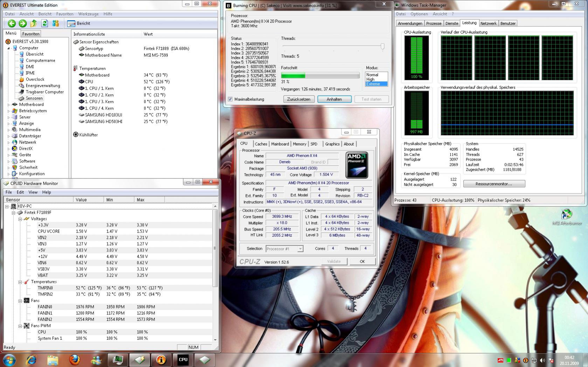Click the Temperaturen thermometer icon
588x367 pixels.
point(76,69)
